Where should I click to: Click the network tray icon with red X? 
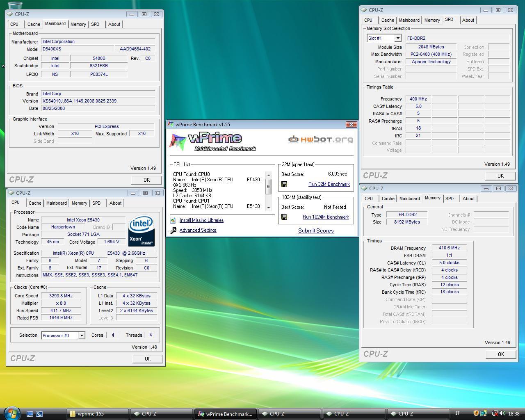(495, 413)
